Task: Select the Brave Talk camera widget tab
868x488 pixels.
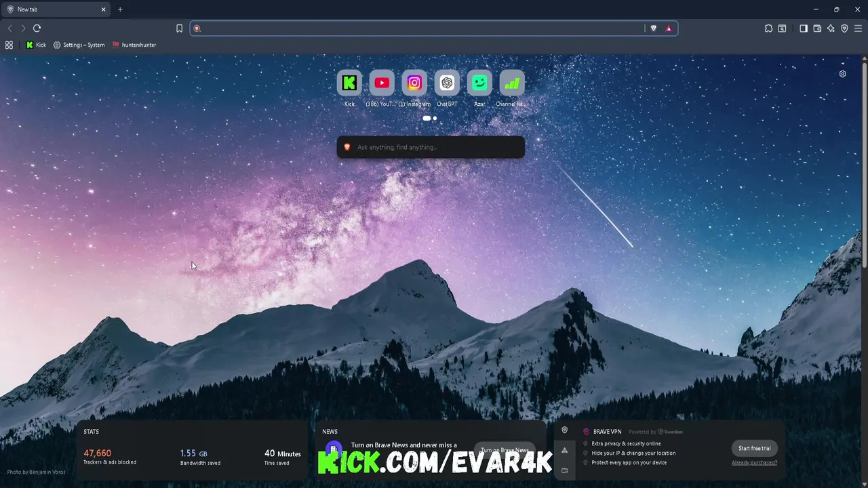Action: (564, 470)
